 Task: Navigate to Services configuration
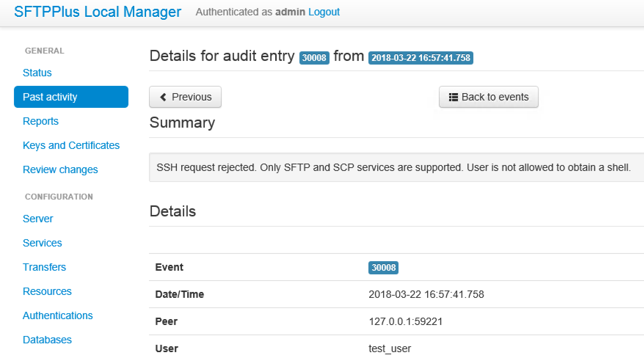tap(42, 243)
